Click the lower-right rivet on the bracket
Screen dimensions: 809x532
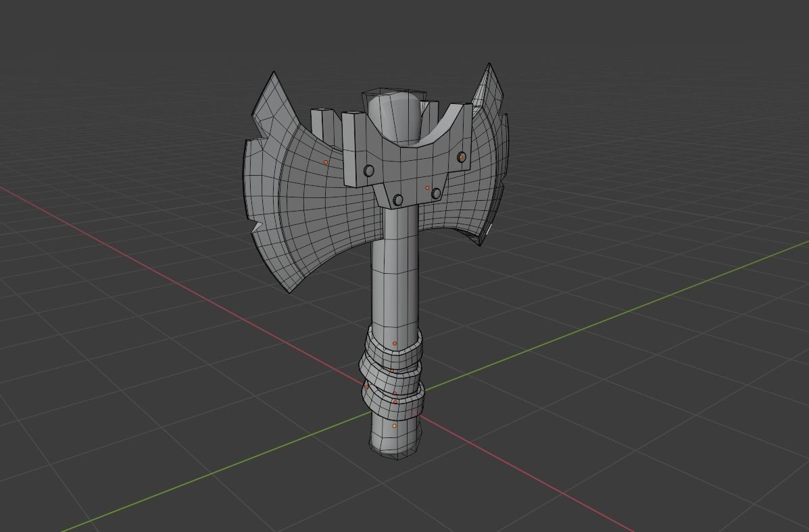(436, 193)
